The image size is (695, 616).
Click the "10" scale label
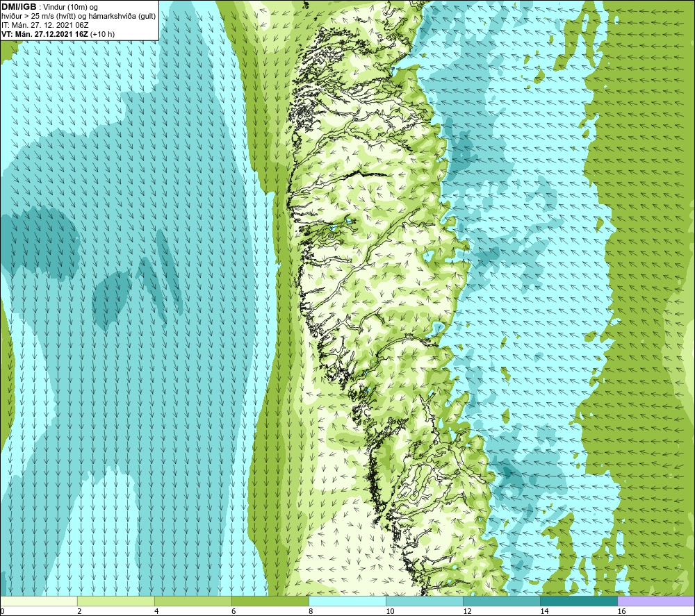coord(390,612)
